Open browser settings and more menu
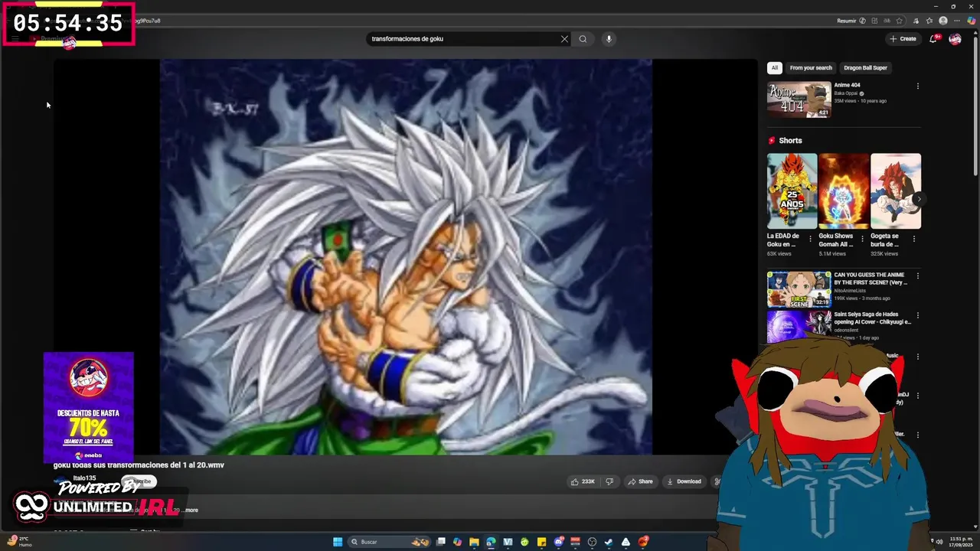The height and width of the screenshot is (551, 980). pos(957,21)
